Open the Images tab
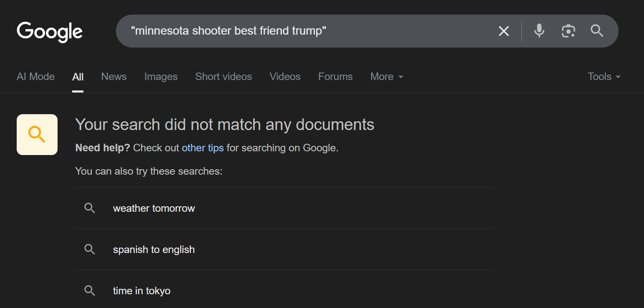 click(x=161, y=77)
